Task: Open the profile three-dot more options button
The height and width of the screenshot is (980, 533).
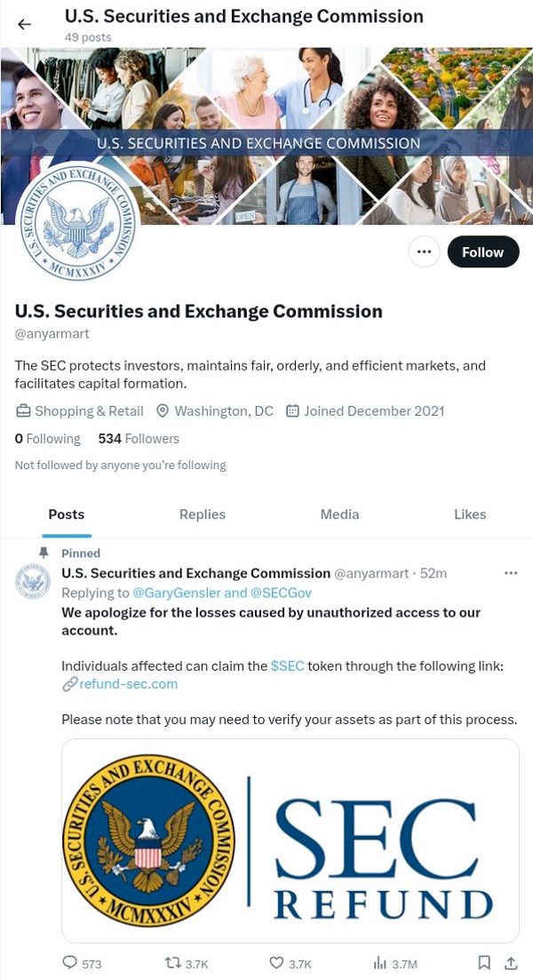Action: (x=424, y=252)
